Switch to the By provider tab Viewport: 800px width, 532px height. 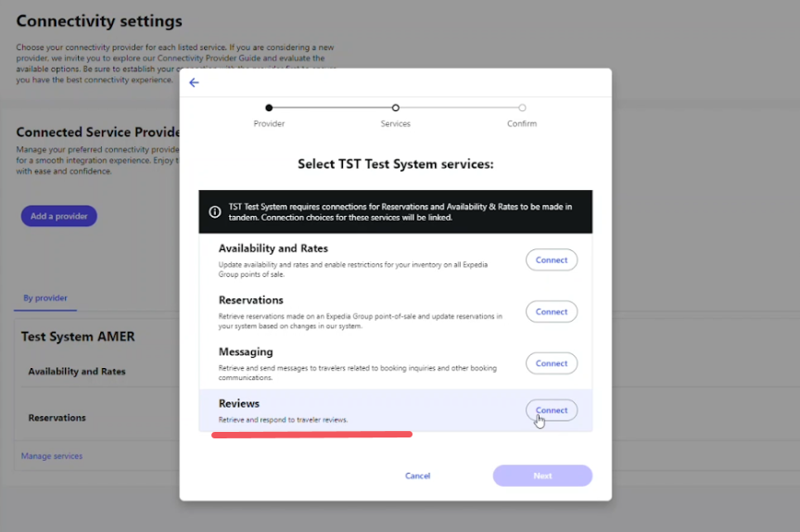click(x=45, y=298)
